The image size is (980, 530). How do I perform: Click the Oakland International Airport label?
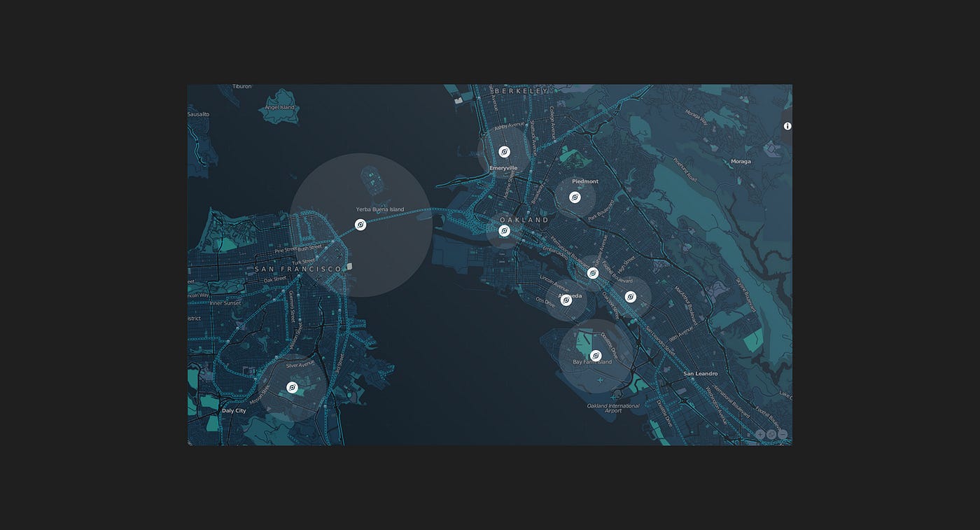pyautogui.click(x=613, y=408)
